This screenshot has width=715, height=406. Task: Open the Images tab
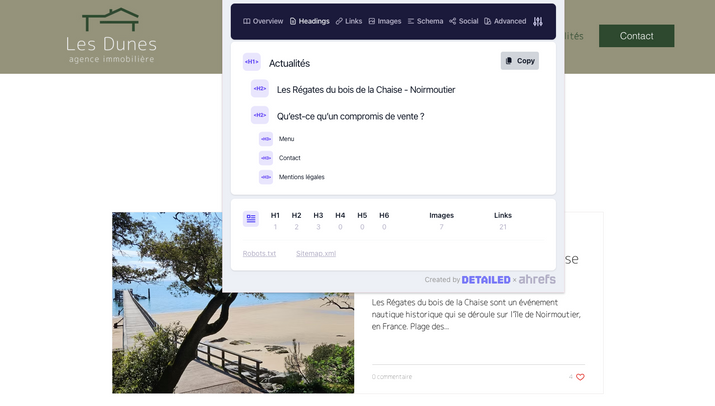pyautogui.click(x=385, y=21)
